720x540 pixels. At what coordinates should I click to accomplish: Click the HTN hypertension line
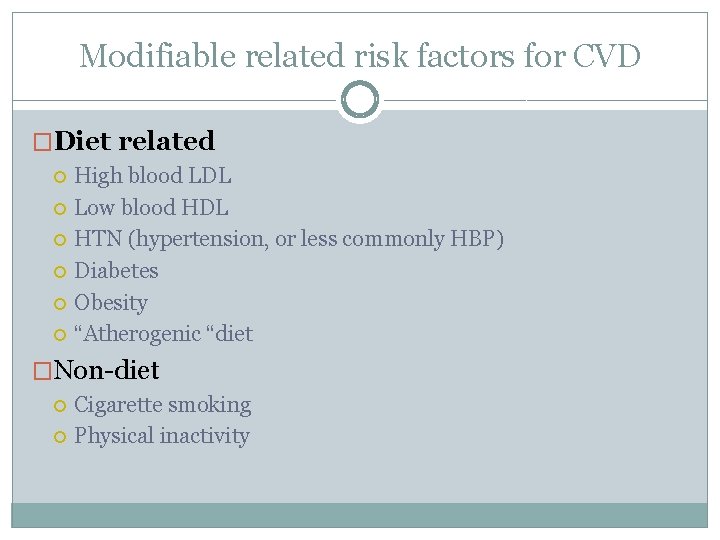(289, 239)
